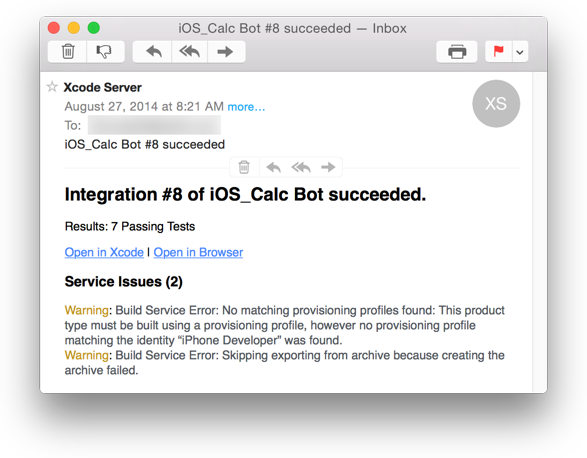Close the window with the red button
The width and height of the screenshot is (587, 458).
click(54, 28)
